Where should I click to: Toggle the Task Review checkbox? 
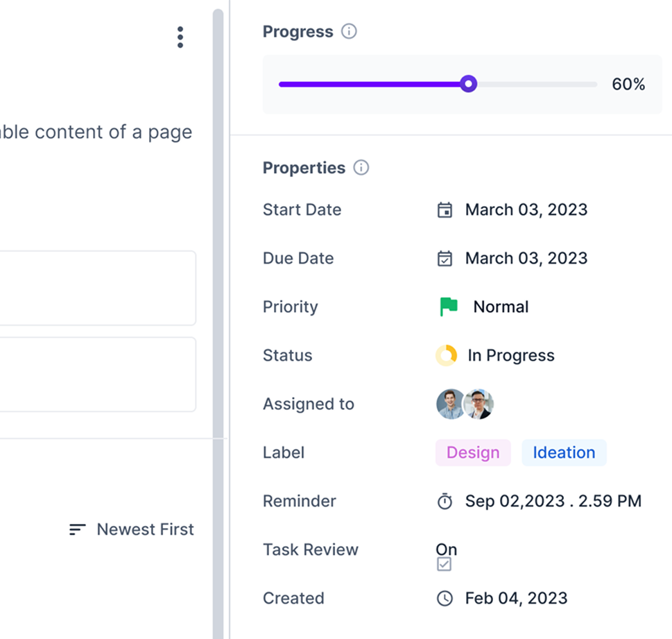click(x=444, y=564)
